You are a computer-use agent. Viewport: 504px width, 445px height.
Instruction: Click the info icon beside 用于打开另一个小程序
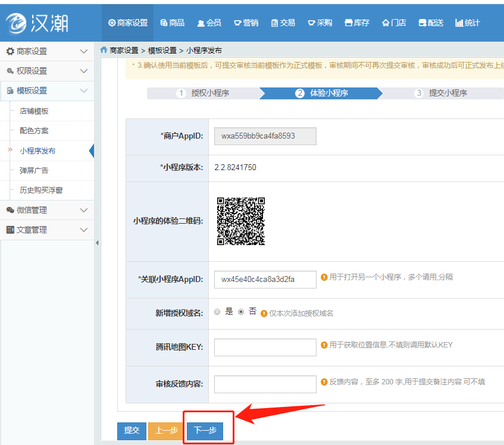[324, 277]
